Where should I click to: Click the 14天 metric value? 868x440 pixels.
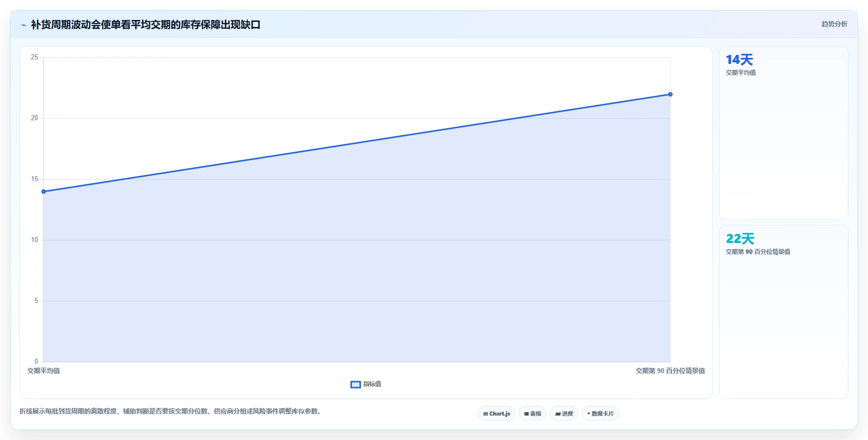(x=739, y=60)
